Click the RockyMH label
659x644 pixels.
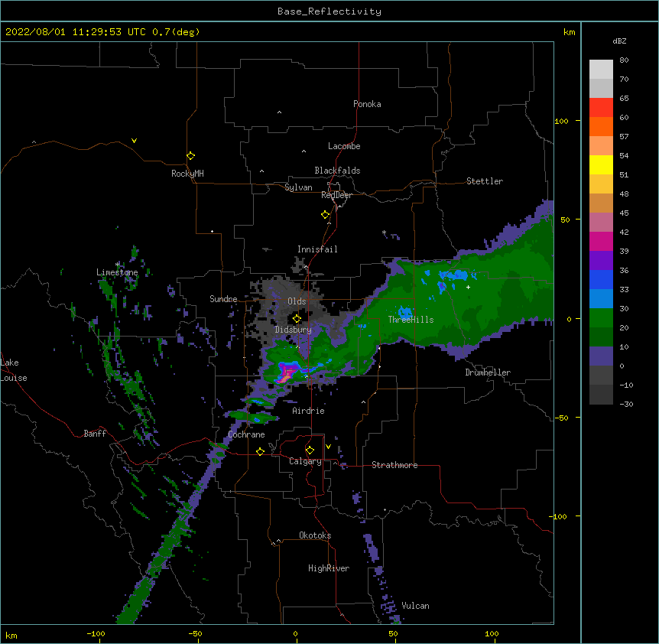coord(187,174)
